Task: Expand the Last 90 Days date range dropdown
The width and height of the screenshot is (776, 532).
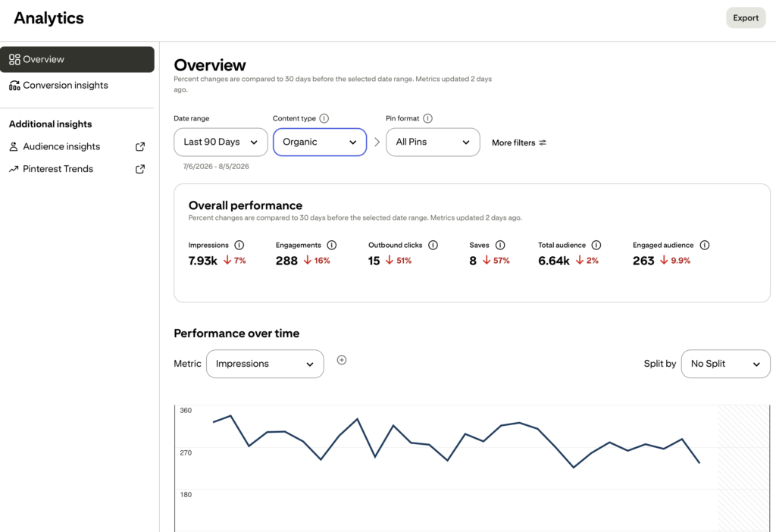Action: pyautogui.click(x=221, y=142)
